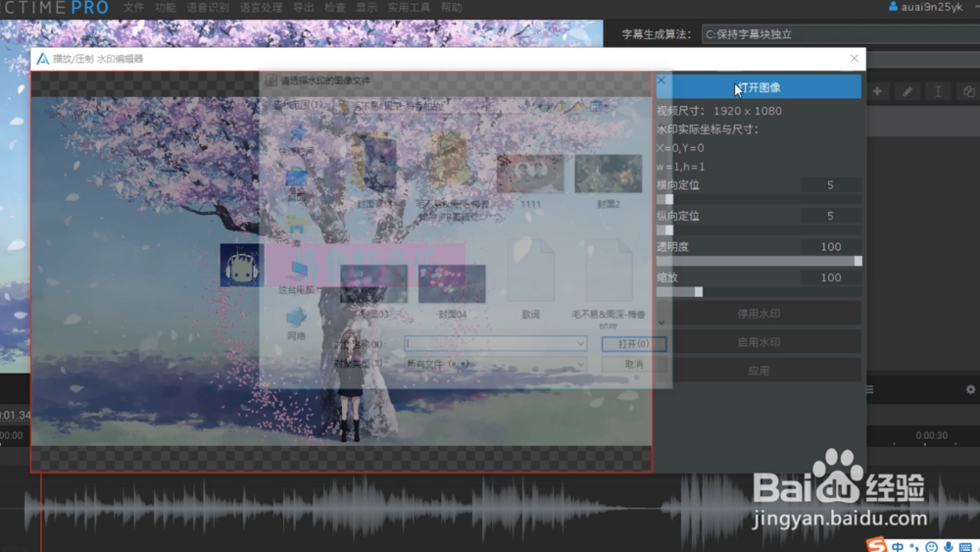Click the 打开图像 button
Image resolution: width=980 pixels, height=552 pixels.
[x=759, y=87]
